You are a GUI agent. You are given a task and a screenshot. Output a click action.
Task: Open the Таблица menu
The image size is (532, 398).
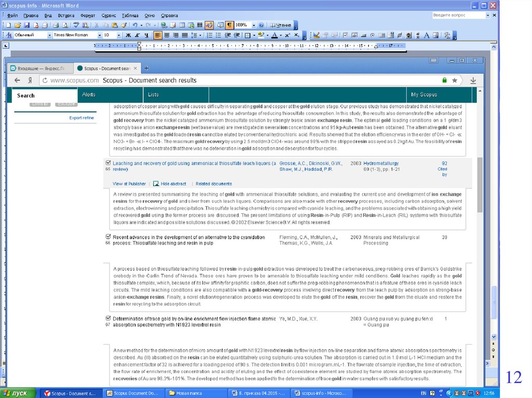coord(130,16)
